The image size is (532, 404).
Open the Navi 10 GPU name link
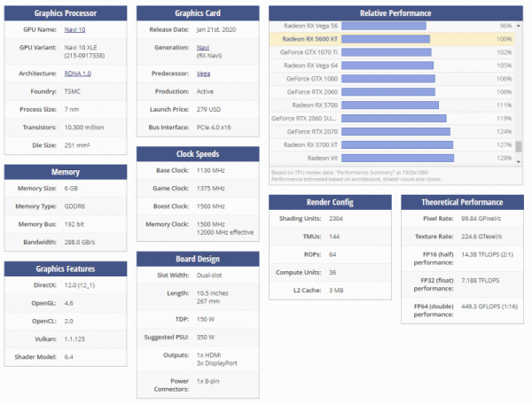point(74,29)
